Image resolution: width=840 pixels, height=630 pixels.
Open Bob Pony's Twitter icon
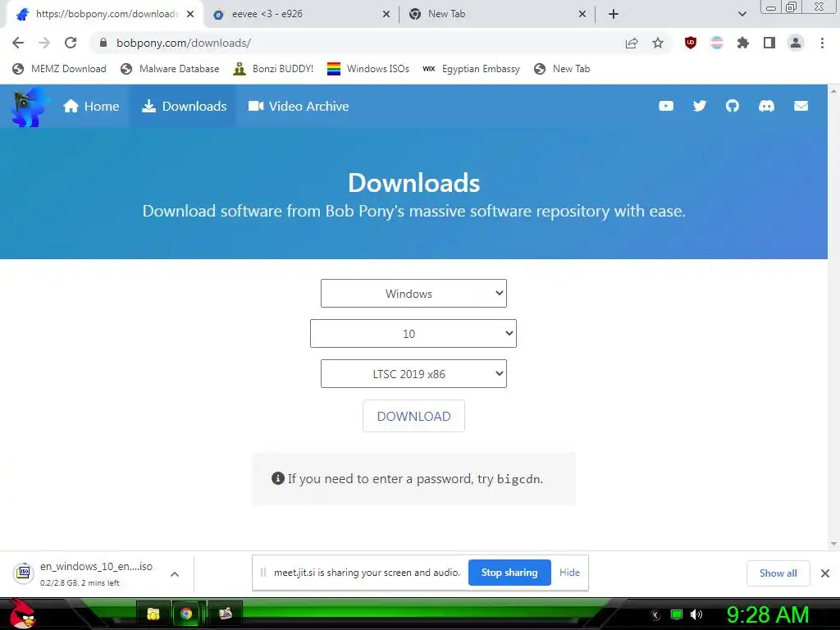700,106
